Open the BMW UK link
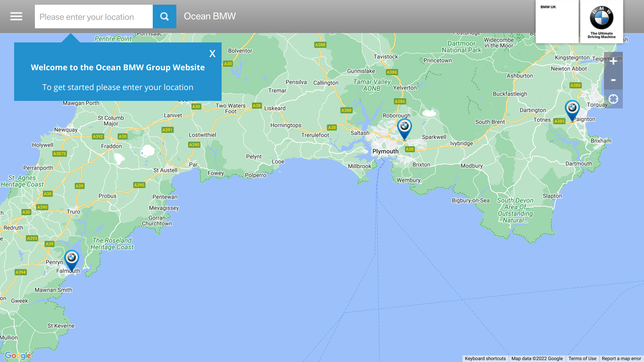 point(548,7)
